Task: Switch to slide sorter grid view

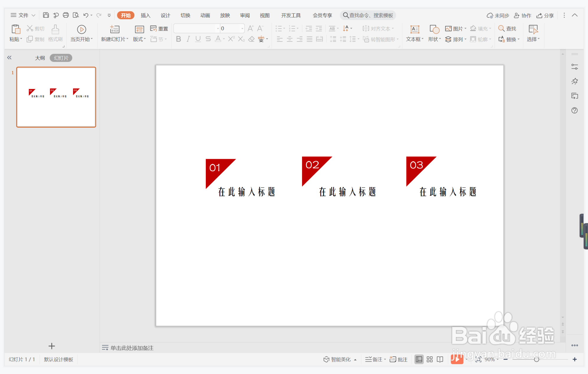Action: tap(429, 359)
